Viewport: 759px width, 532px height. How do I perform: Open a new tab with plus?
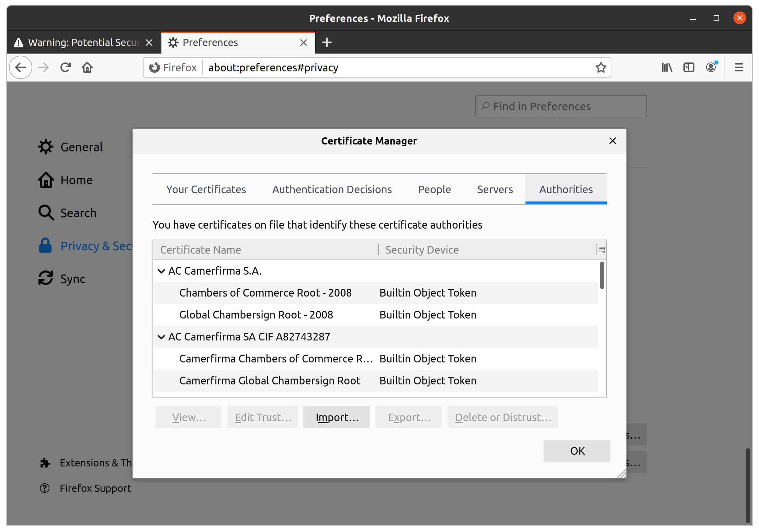[x=327, y=43]
